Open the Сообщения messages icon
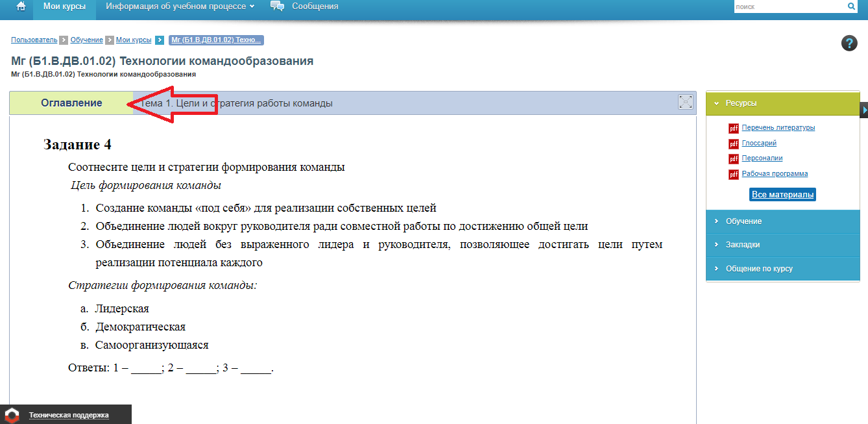Viewport: 868px width, 424px height. [x=278, y=6]
